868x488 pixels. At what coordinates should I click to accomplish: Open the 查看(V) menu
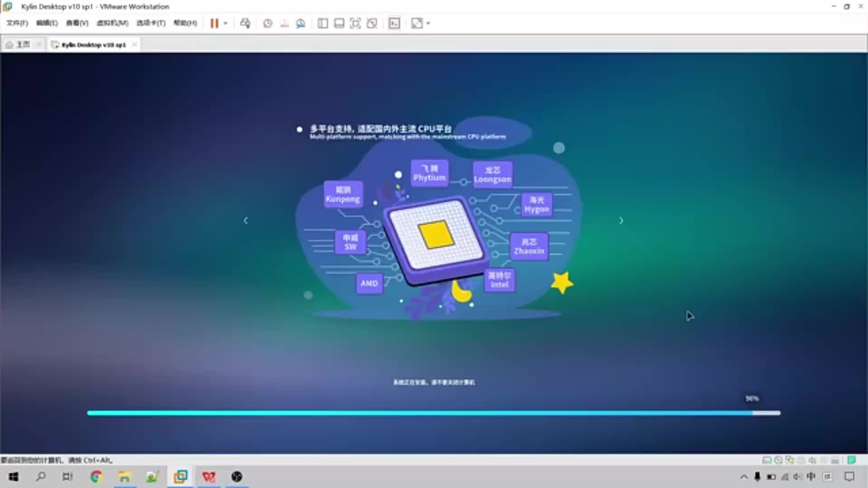77,23
